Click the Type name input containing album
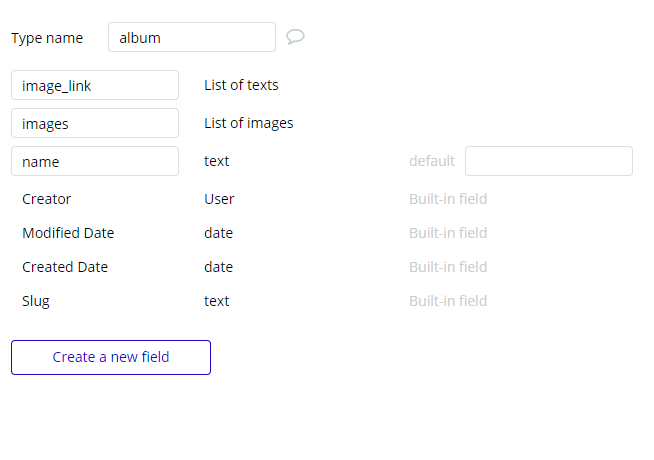654x460 pixels. pyautogui.click(x=191, y=38)
